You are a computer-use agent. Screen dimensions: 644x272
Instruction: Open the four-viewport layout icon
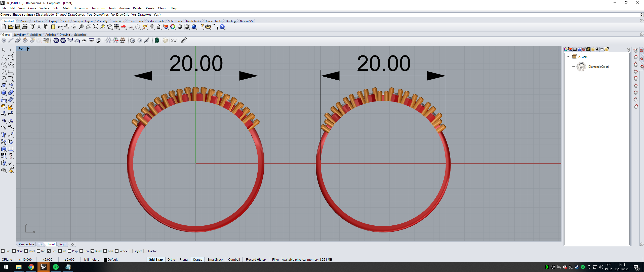tap(116, 27)
